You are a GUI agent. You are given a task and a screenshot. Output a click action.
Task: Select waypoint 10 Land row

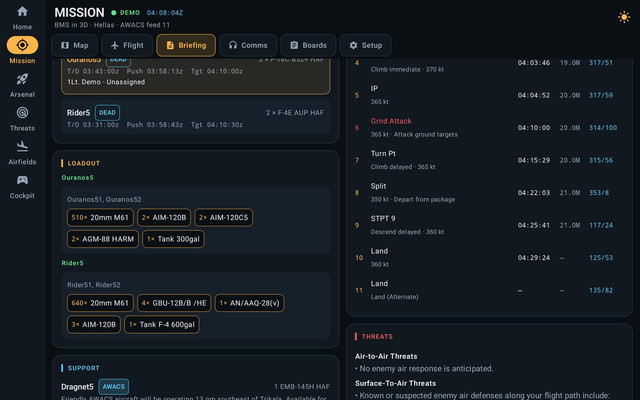pyautogui.click(x=489, y=258)
